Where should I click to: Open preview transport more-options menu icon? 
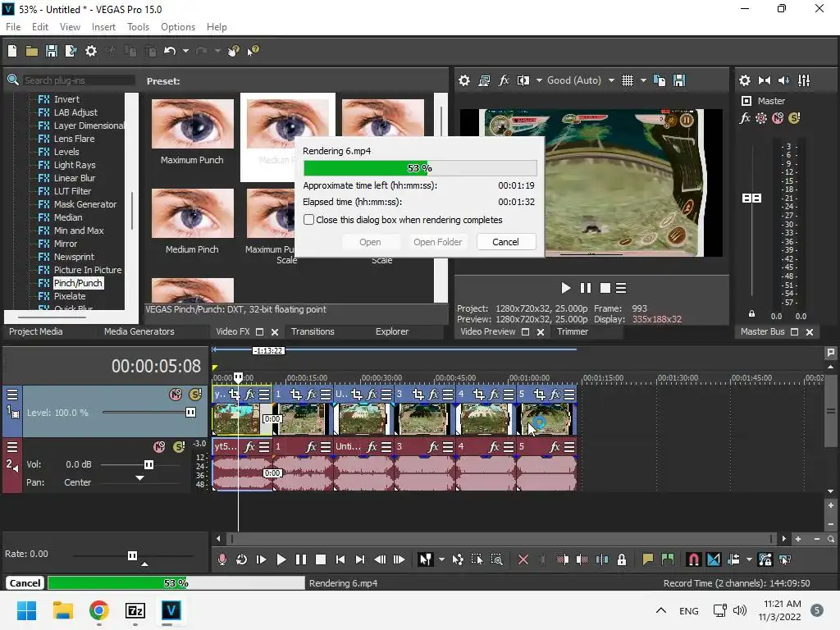coord(621,288)
